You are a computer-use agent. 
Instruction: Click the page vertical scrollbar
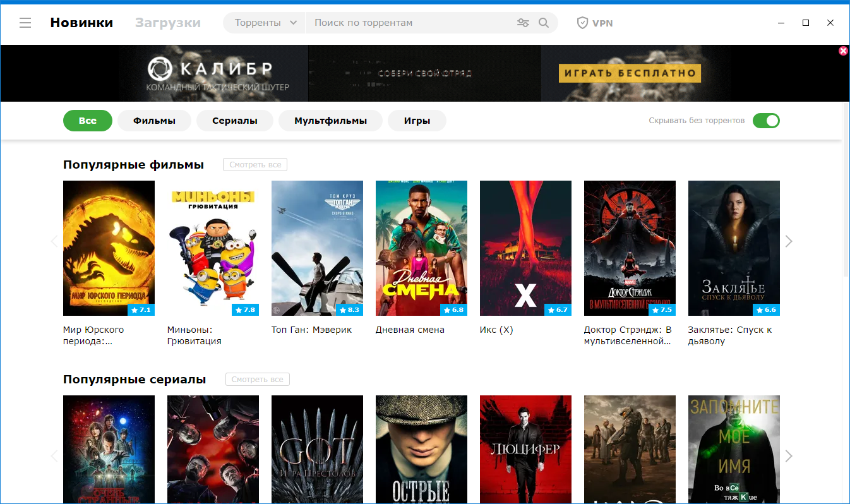846,189
